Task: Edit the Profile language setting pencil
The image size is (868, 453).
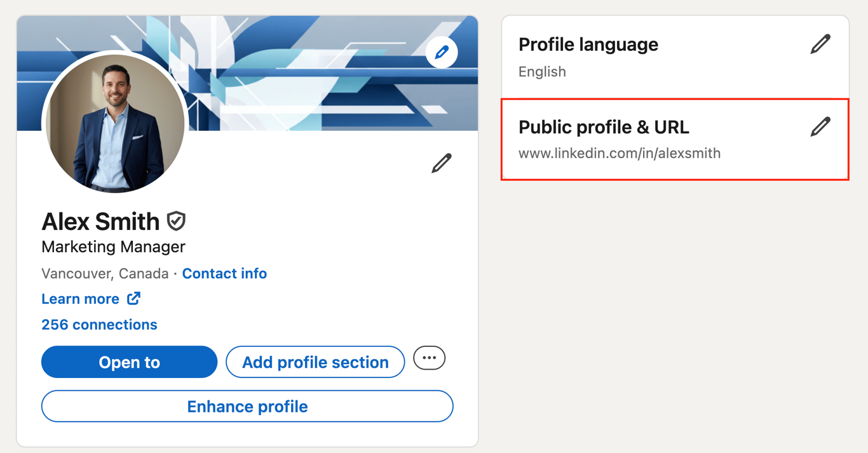Action: 820,43
